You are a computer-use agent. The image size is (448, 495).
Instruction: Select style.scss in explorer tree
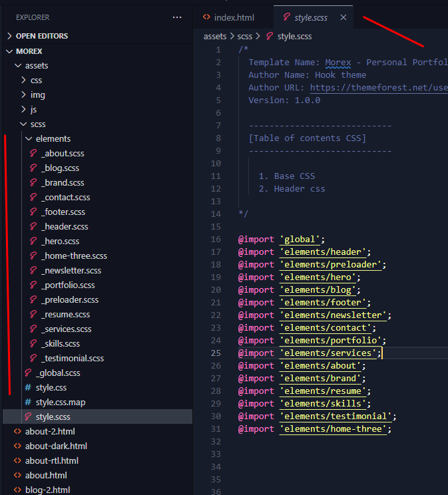tap(97, 416)
